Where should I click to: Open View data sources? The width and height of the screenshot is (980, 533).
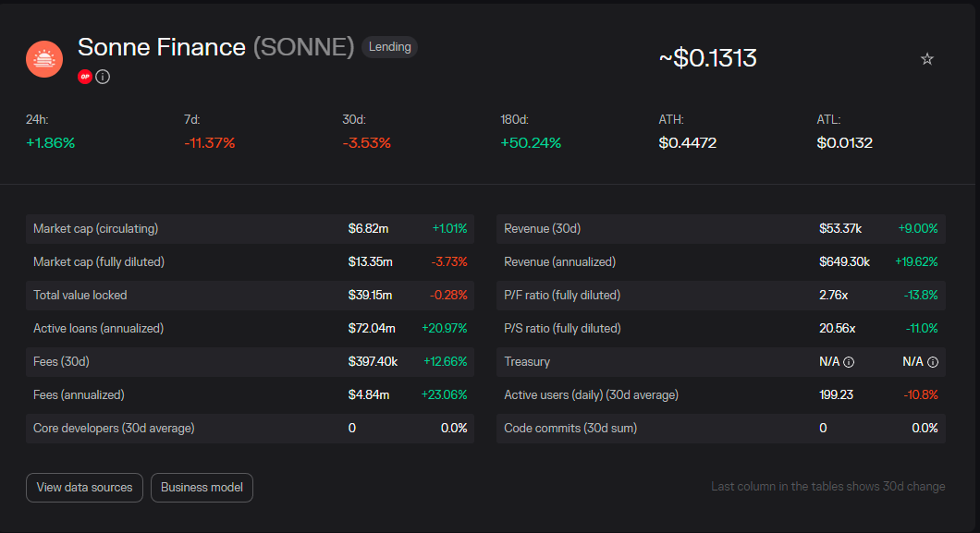click(x=84, y=488)
